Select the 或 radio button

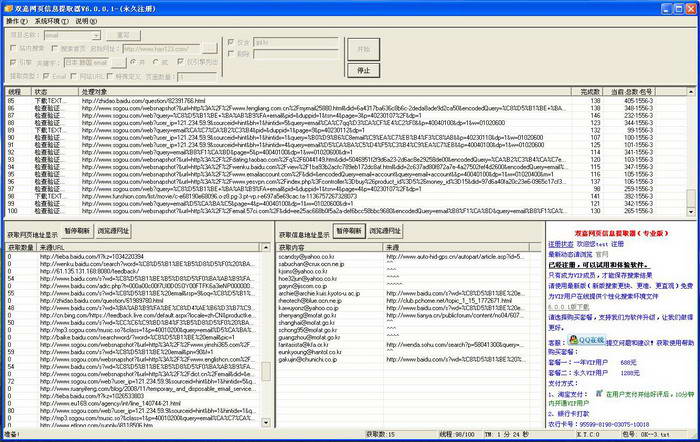(155, 62)
